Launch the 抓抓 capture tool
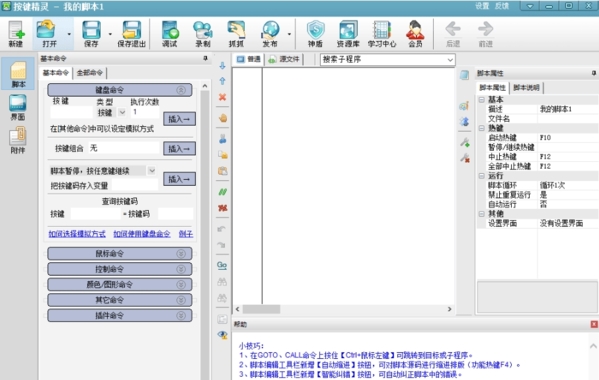The height and width of the screenshot is (380, 599). tap(236, 34)
